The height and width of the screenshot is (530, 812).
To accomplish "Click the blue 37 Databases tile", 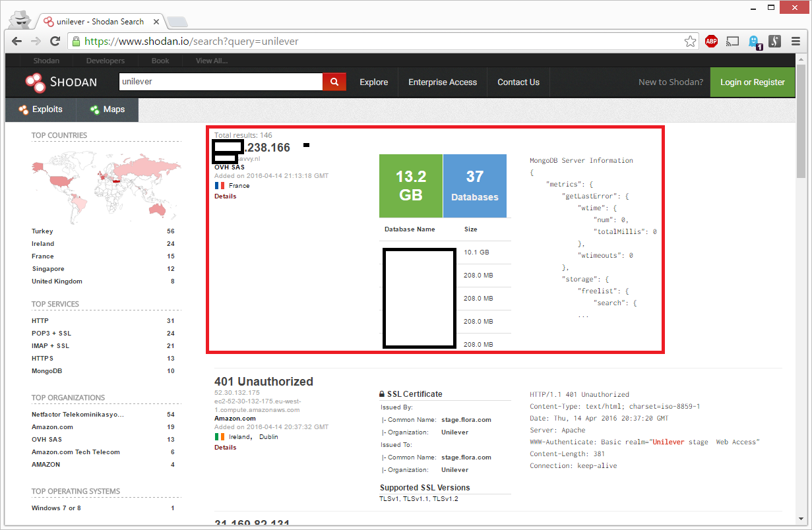I will pos(475,186).
